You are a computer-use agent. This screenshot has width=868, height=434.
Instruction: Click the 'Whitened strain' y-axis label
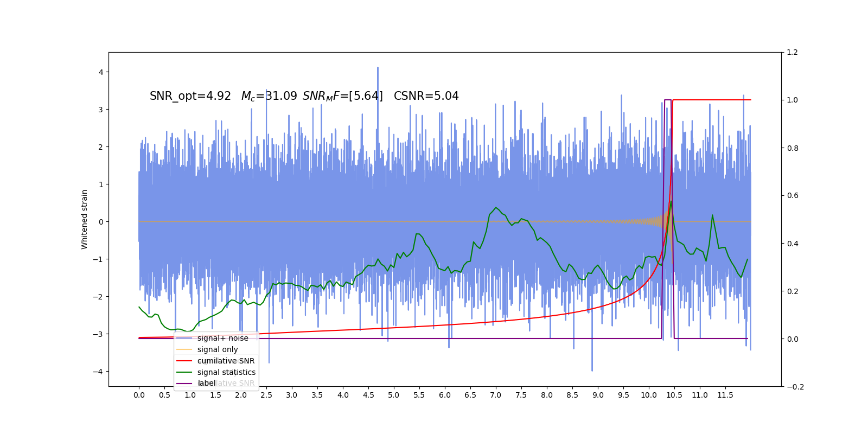84,219
